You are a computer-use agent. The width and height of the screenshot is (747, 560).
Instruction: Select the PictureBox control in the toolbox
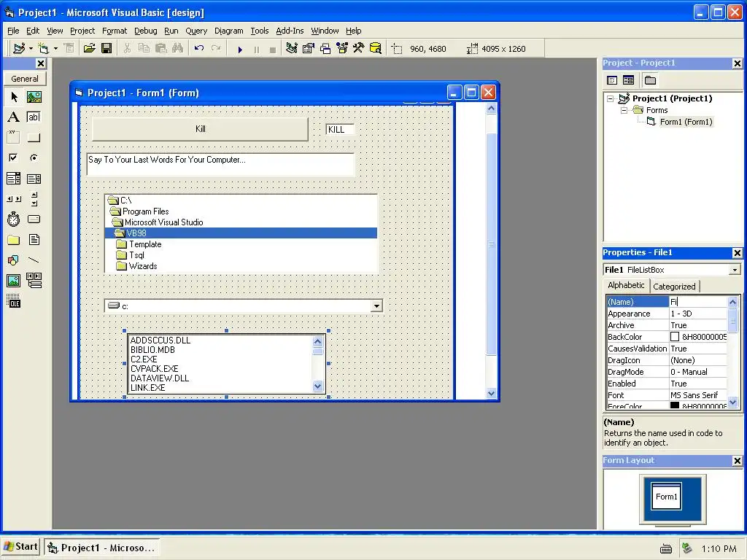point(34,97)
